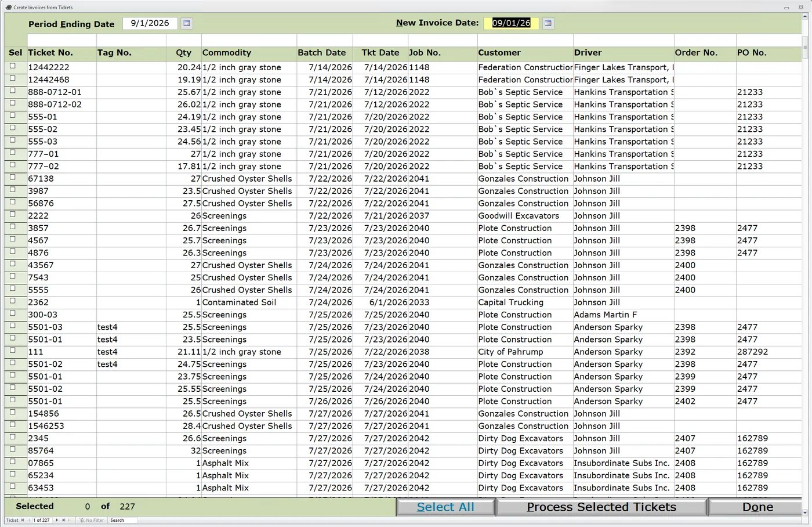Screen dimensions: 812x527
Task: Click the quantity 32 cell for ticket 85764
Action: (x=184, y=451)
